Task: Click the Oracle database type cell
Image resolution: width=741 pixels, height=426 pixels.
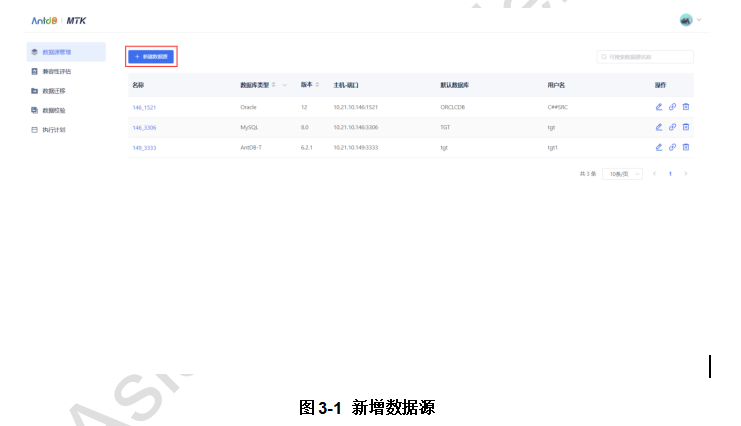Action: (x=248, y=107)
